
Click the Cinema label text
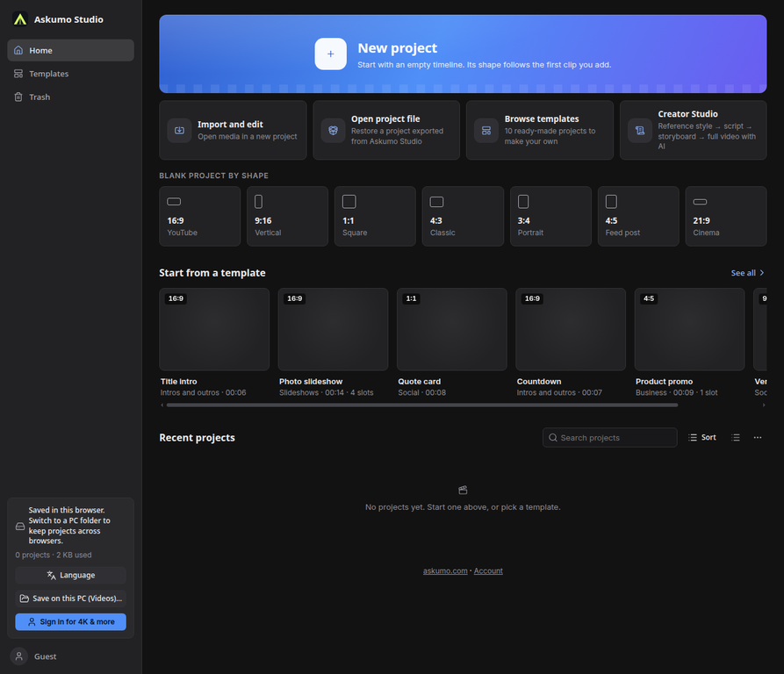tap(706, 233)
